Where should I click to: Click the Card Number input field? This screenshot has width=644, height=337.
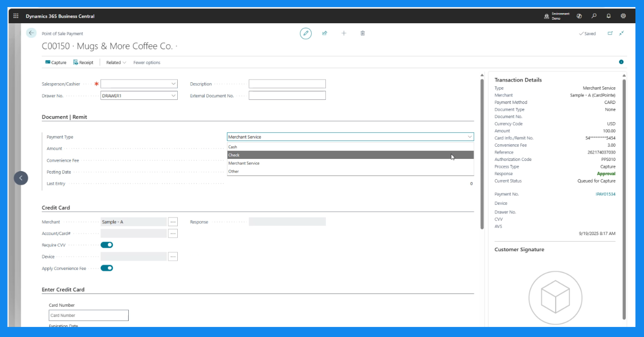coord(88,315)
